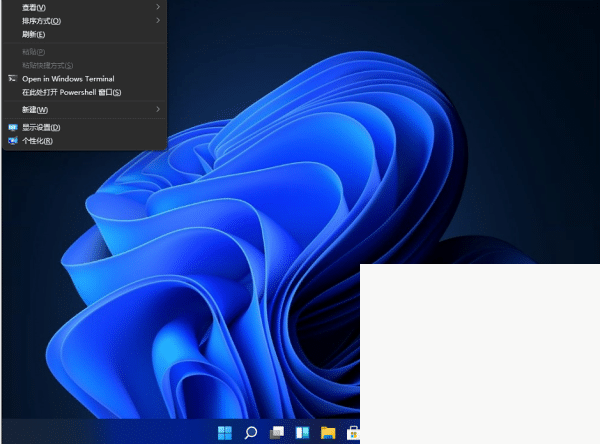The image size is (600, 444).
Task: Expand the 排序方式(O) submenu arrow
Action: (158, 21)
